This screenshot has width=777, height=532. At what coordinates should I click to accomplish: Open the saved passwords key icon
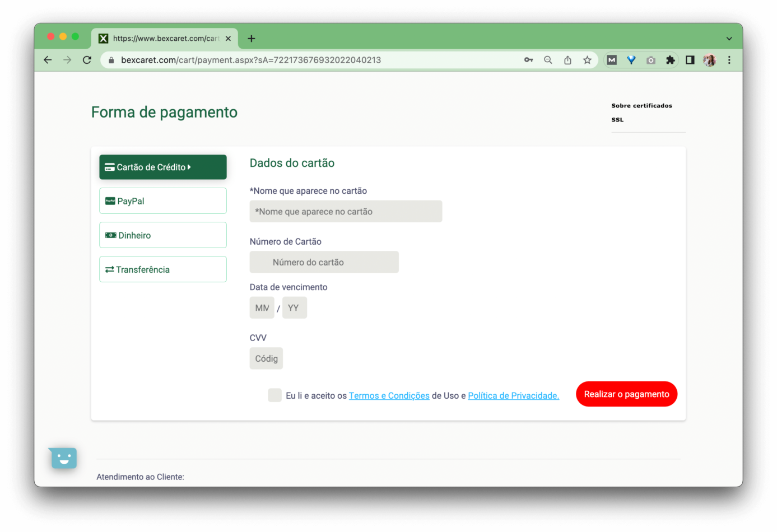coord(528,60)
